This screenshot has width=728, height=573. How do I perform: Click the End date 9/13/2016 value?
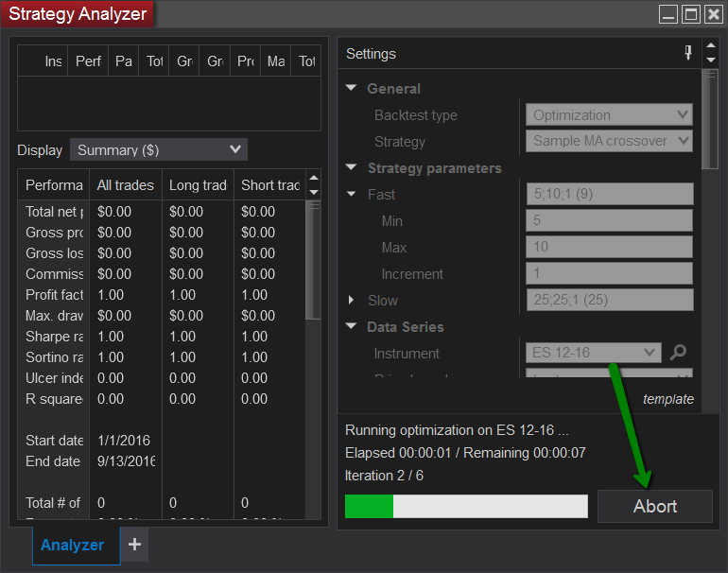[126, 461]
